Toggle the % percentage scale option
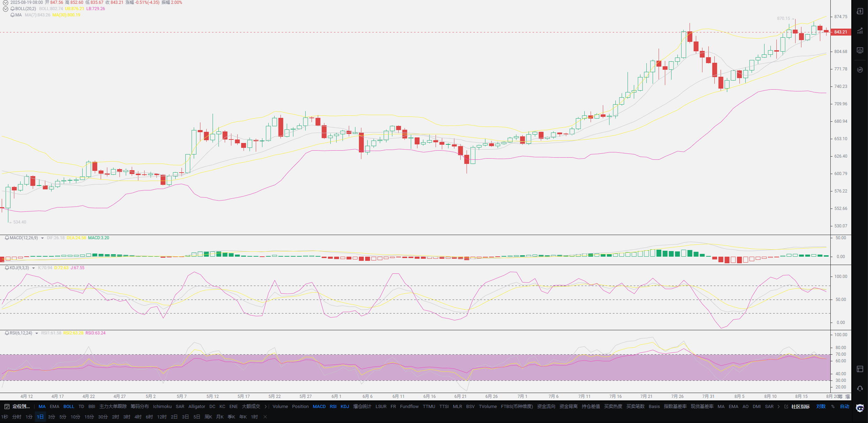The width and height of the screenshot is (868, 423). [833, 407]
